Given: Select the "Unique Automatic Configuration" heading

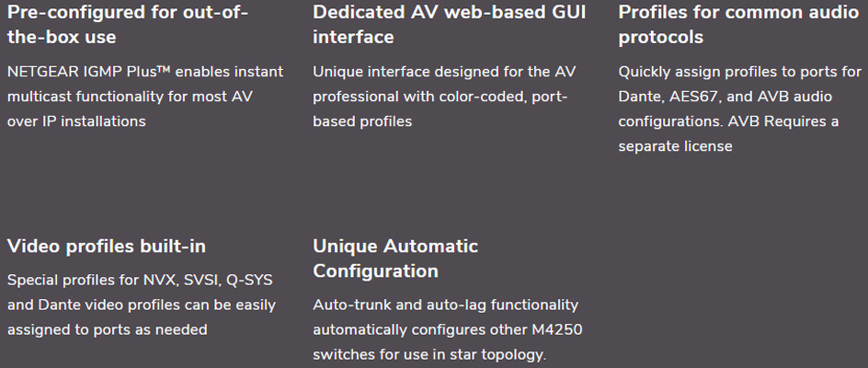Looking at the screenshot, I should 395,259.
